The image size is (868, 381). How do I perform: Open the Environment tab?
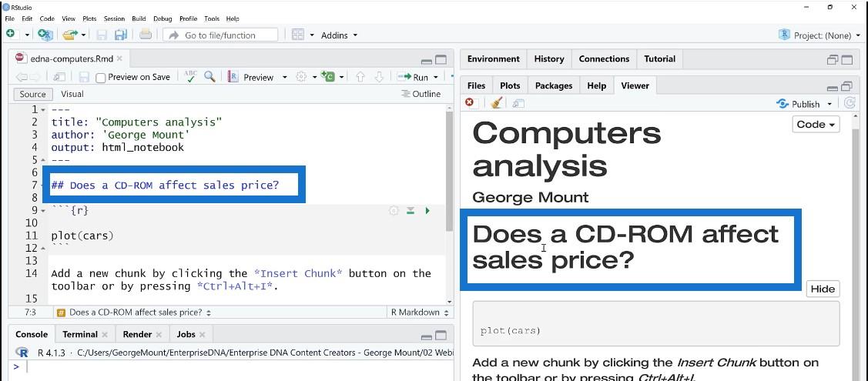point(493,58)
